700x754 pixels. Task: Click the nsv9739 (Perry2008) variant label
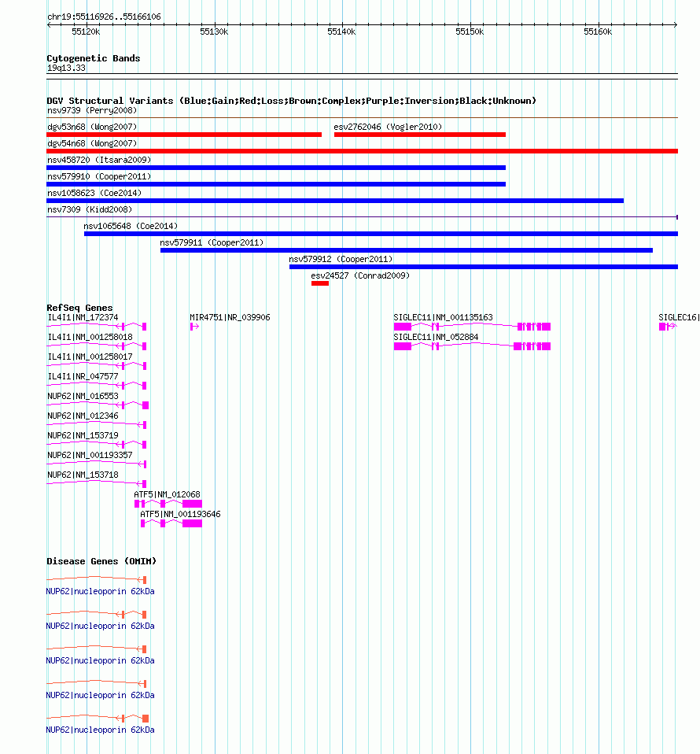[92, 110]
